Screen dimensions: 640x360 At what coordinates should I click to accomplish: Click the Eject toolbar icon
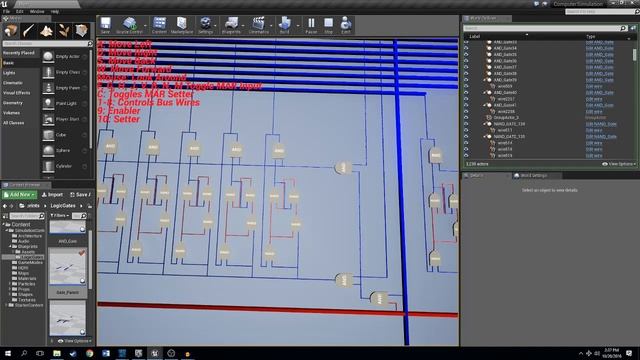coord(346,25)
